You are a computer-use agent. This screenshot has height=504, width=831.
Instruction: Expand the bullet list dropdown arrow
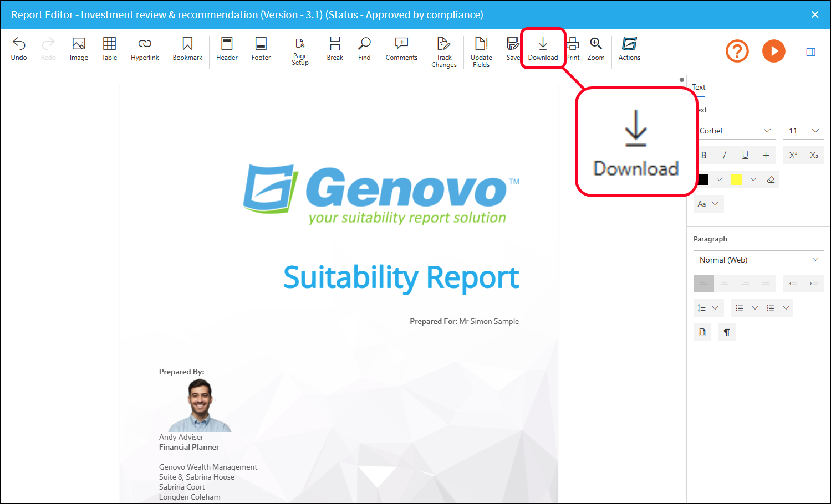754,308
